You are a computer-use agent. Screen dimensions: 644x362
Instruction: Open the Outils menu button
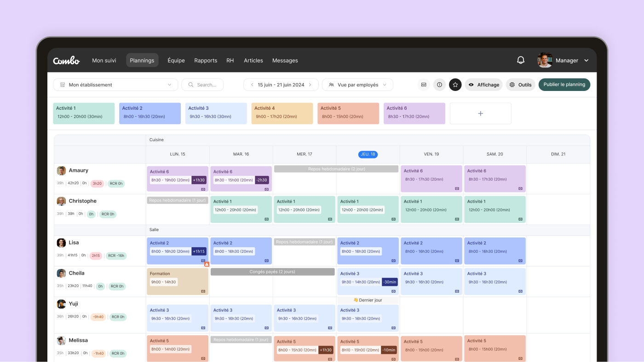(x=520, y=85)
